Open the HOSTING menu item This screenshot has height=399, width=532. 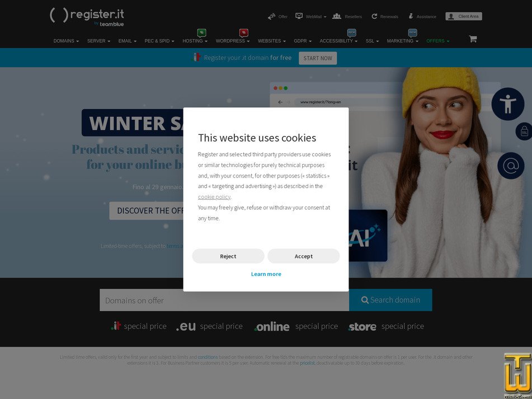tap(194, 41)
